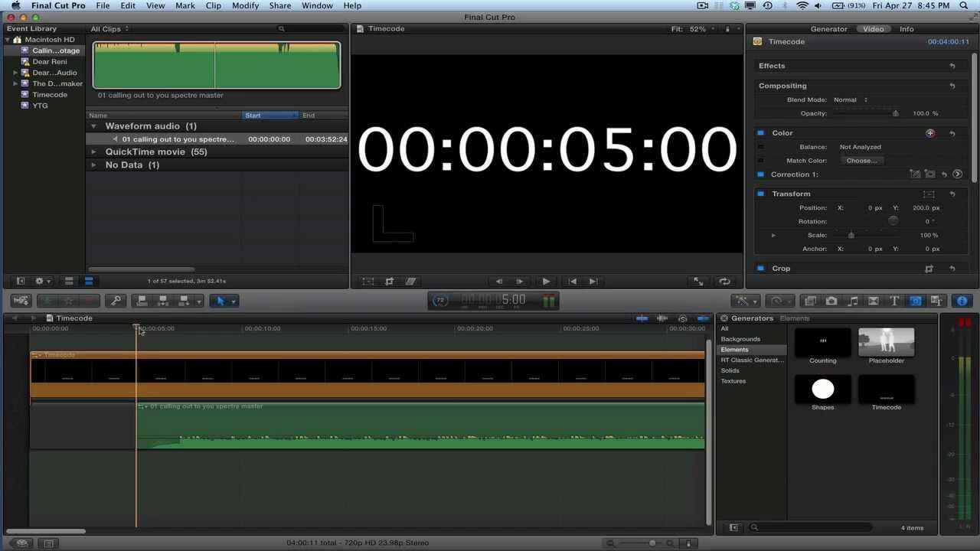980x551 pixels.
Task: Click the Transform onscreen controls icon
Action: [929, 194]
